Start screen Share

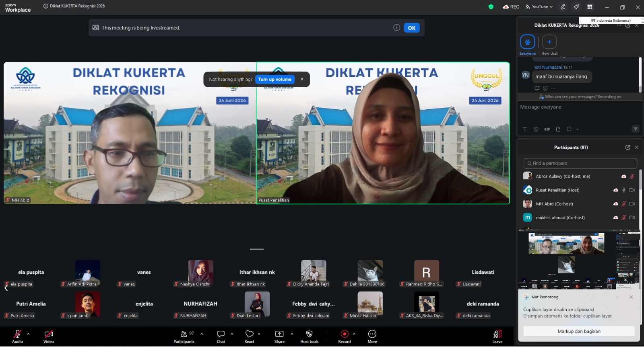[279, 336]
